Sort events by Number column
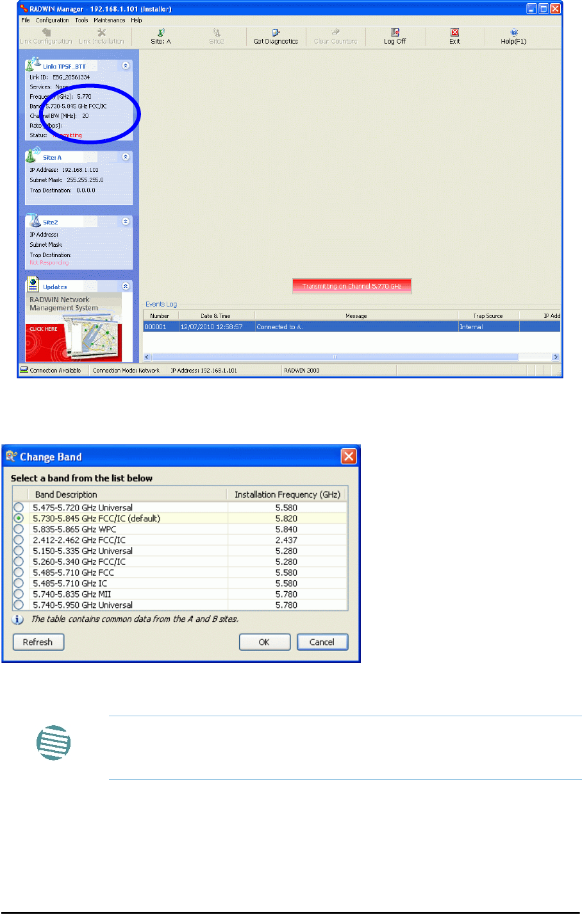The image size is (582, 924). tap(160, 315)
